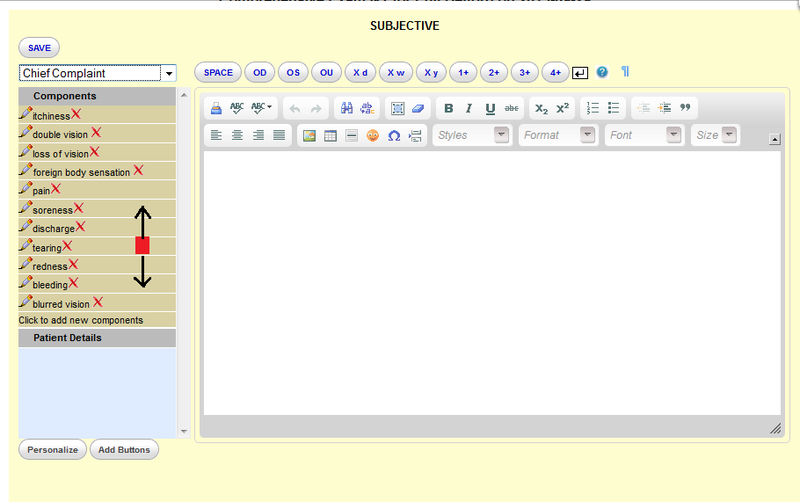Expand the Styles dropdown

501,135
